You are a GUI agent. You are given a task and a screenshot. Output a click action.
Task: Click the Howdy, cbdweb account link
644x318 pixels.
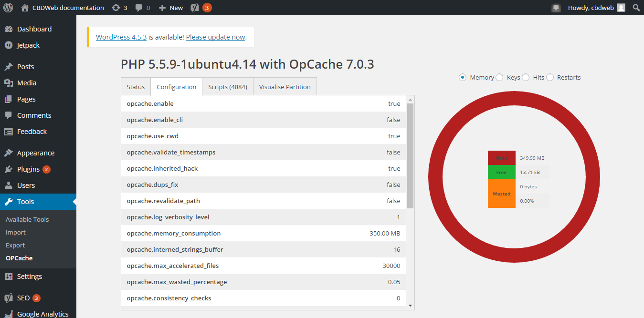click(596, 8)
